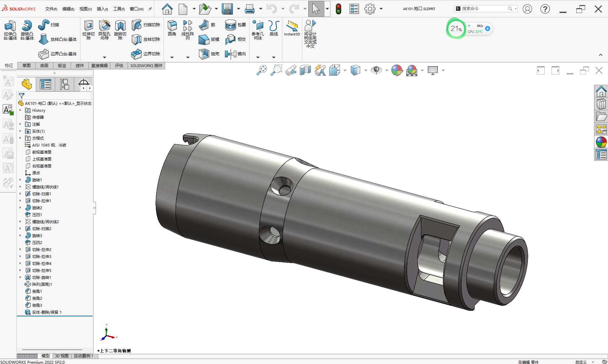Click the Zoom to Fit magnifier icon
The width and height of the screenshot is (608, 364).
pyautogui.click(x=262, y=70)
